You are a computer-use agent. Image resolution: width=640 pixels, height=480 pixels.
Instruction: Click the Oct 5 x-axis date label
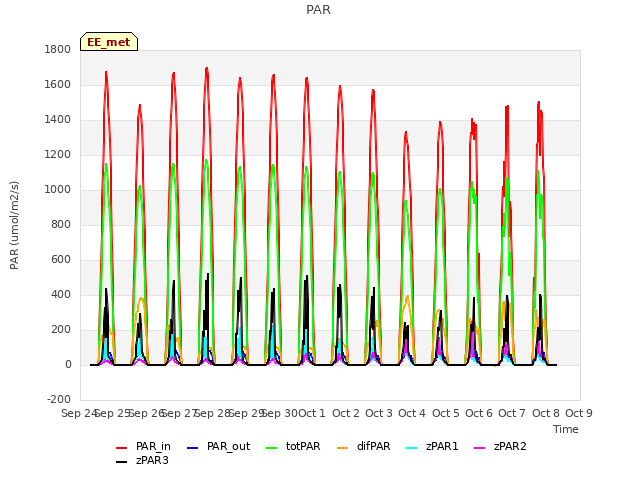pyautogui.click(x=446, y=413)
